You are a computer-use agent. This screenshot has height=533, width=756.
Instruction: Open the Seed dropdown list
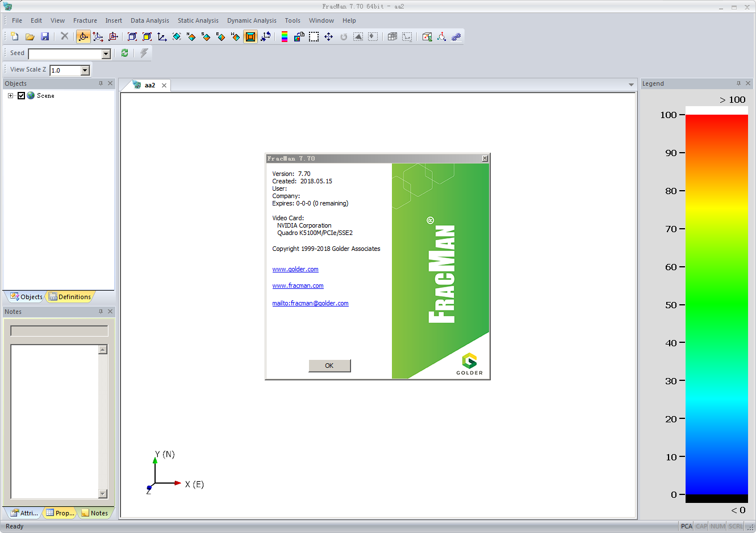(x=106, y=54)
